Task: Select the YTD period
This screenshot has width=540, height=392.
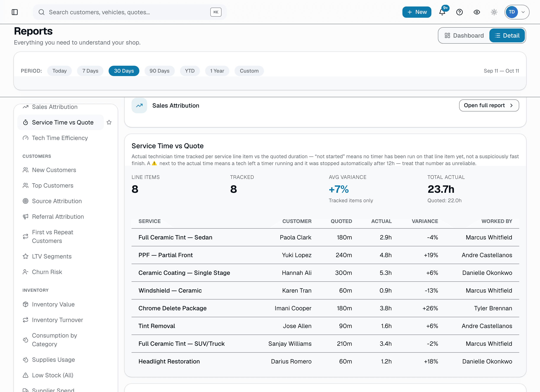Action: (190, 71)
